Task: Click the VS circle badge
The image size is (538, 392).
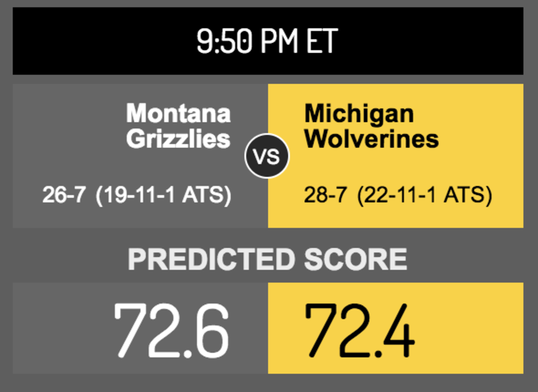Action: click(x=267, y=157)
